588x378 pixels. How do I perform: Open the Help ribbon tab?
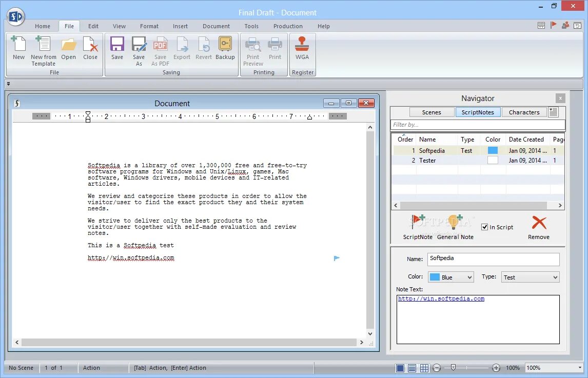324,26
